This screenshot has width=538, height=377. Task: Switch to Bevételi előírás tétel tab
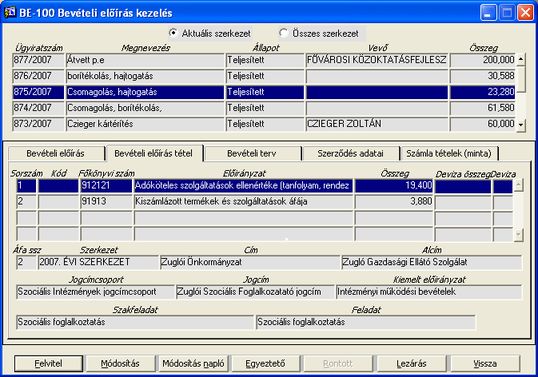pyautogui.click(x=154, y=153)
